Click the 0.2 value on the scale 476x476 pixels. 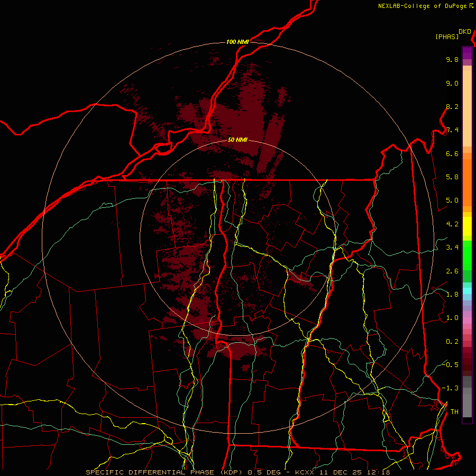click(x=452, y=342)
